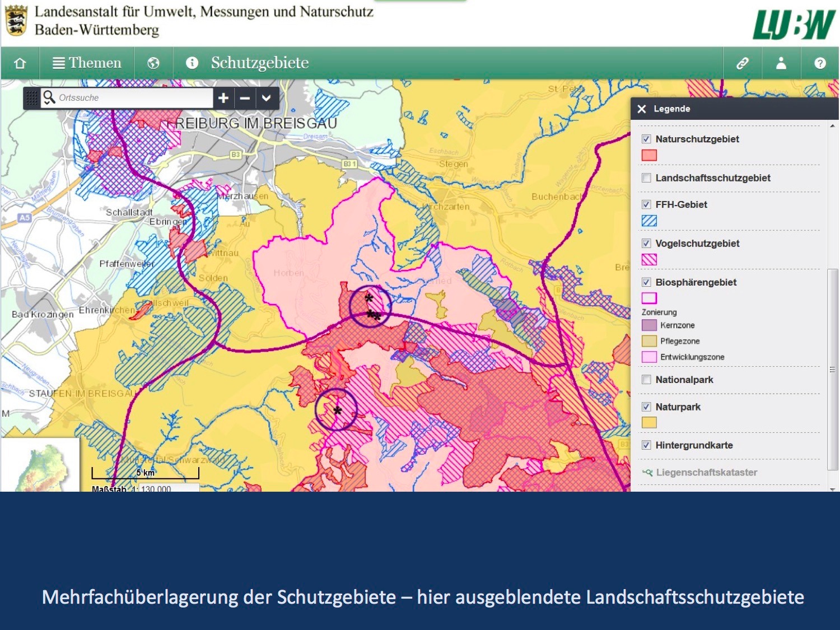
Task: Zoom out with the minus button
Action: (245, 98)
